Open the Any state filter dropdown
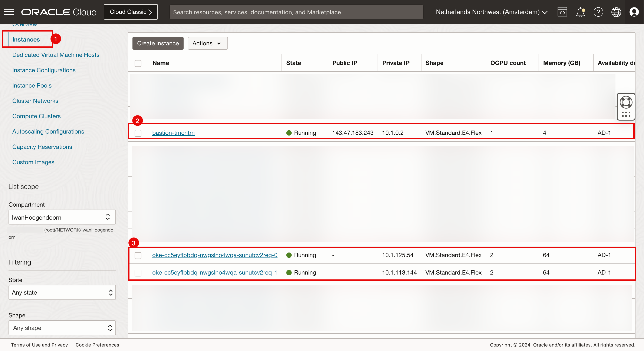Viewport: 644px width, 351px height. tap(62, 292)
